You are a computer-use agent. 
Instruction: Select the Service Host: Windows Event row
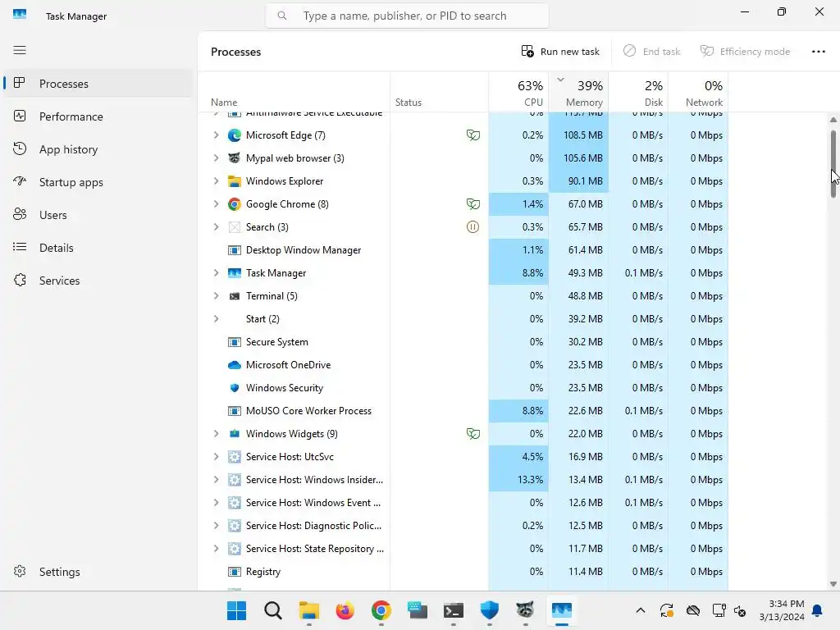pyautogui.click(x=463, y=503)
